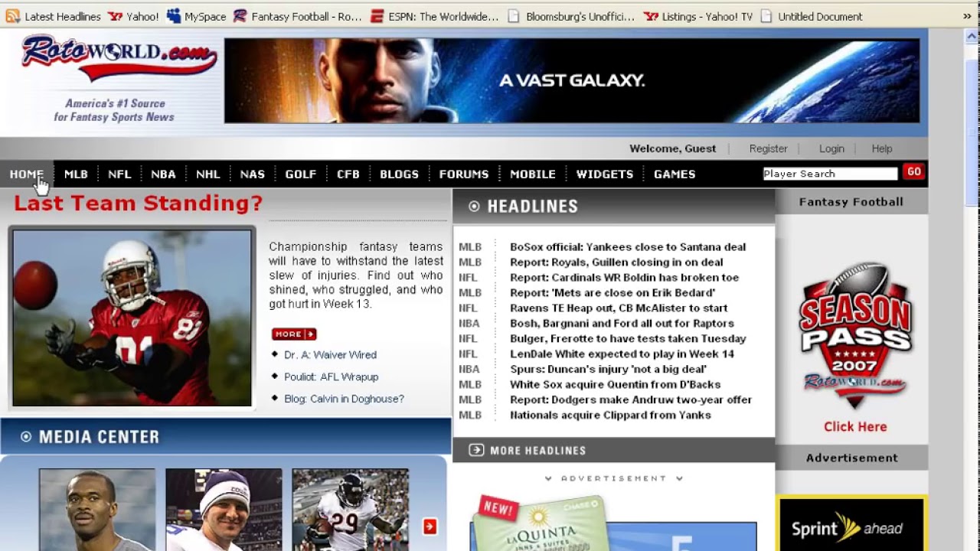The height and width of the screenshot is (551, 980).
Task: Open the Untitled Document bookmark
Action: click(811, 16)
